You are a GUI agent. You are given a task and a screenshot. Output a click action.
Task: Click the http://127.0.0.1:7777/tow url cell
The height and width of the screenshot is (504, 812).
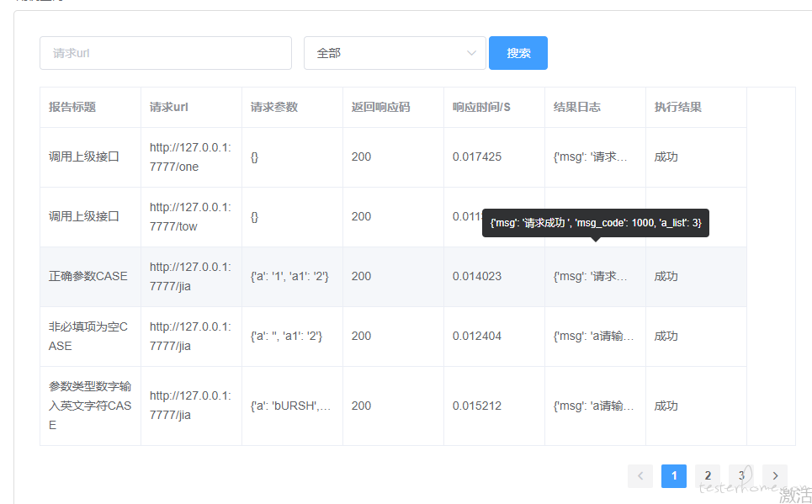pos(190,216)
